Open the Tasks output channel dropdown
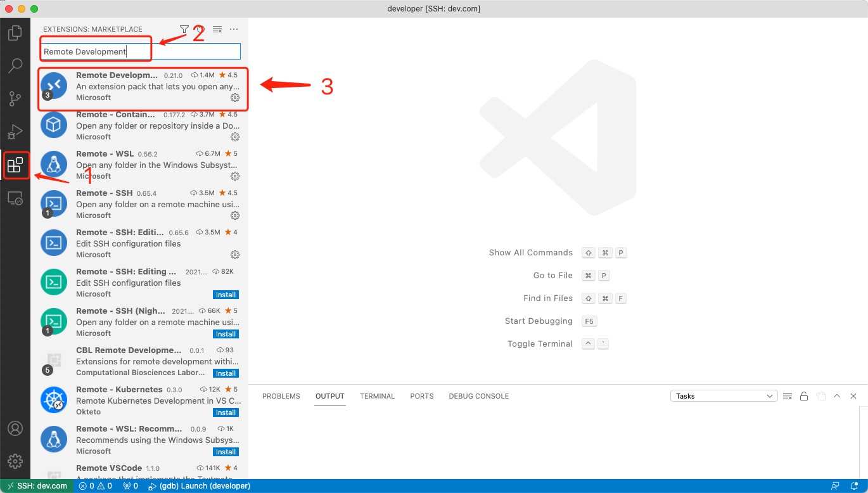This screenshot has width=868, height=493. (724, 396)
